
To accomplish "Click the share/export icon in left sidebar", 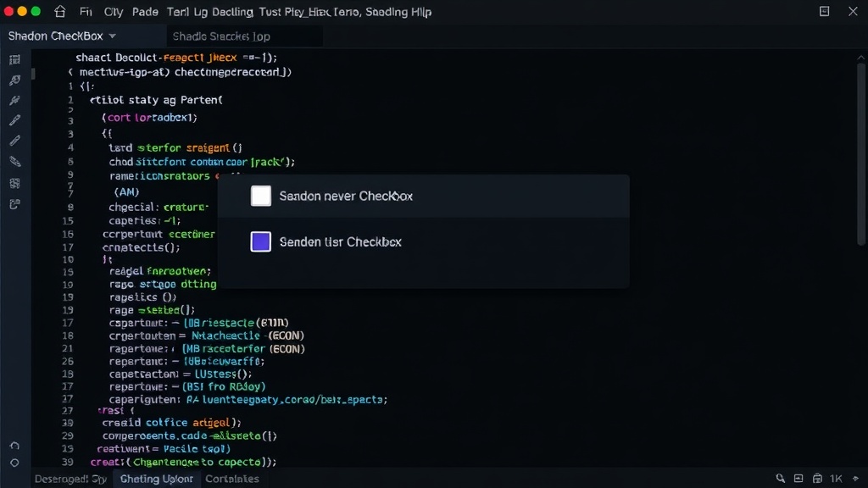I will click(x=15, y=204).
